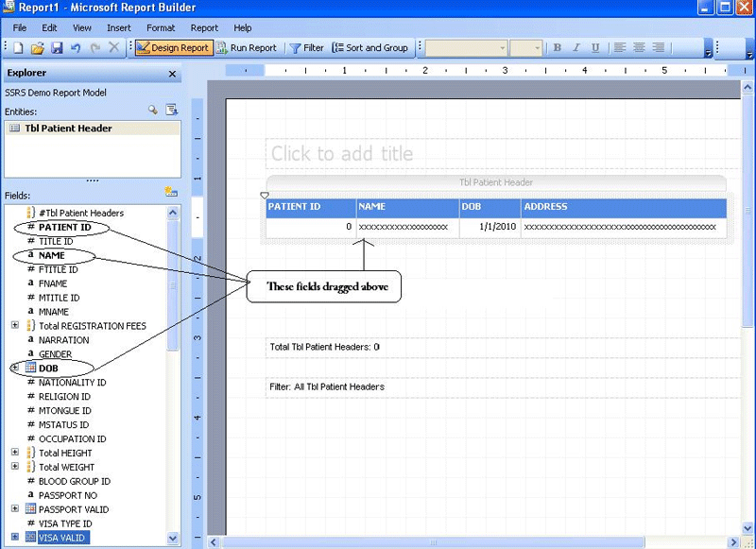The width and height of the screenshot is (756, 549).
Task: Click the horizontal scroll left arrow
Action: click(x=215, y=542)
